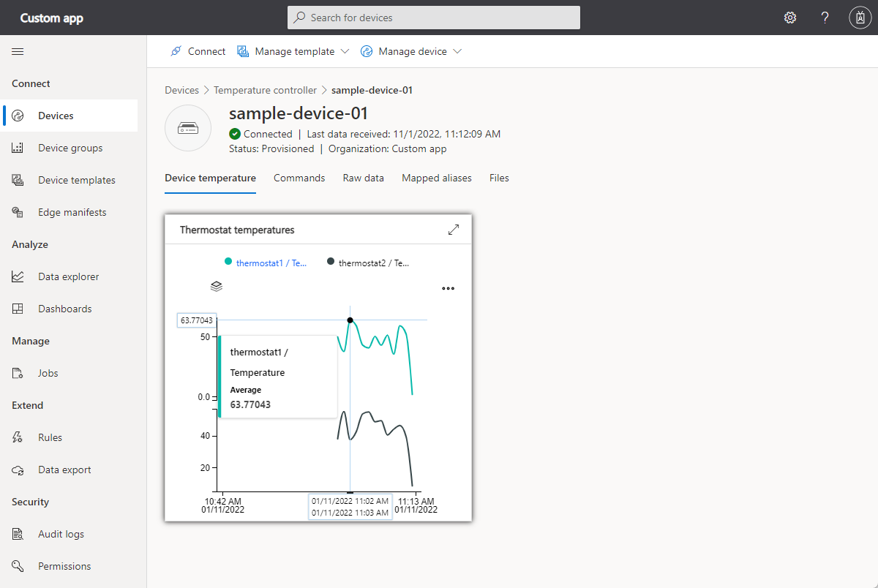
Task: Select Rules under Extend
Action: [49, 437]
